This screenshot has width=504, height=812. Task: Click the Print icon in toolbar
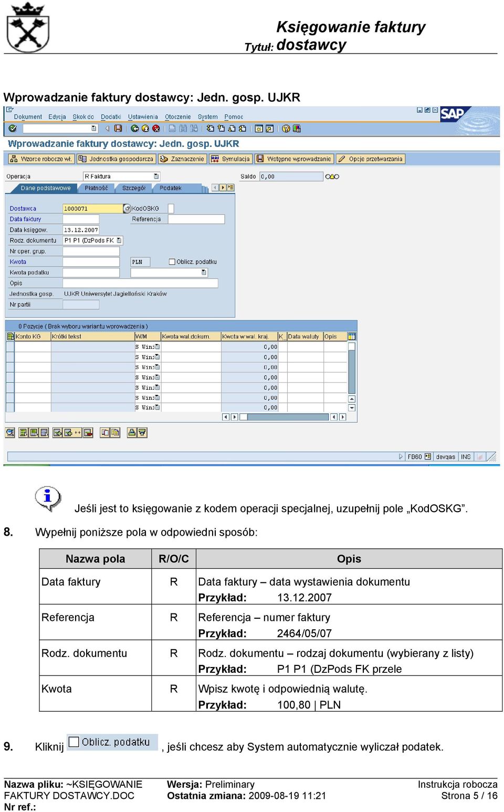[x=172, y=128]
